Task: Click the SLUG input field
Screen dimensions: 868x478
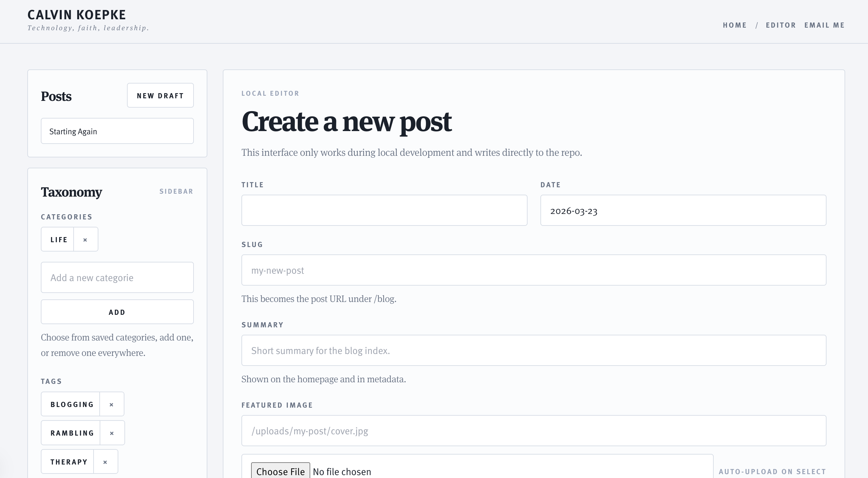Action: click(x=534, y=270)
